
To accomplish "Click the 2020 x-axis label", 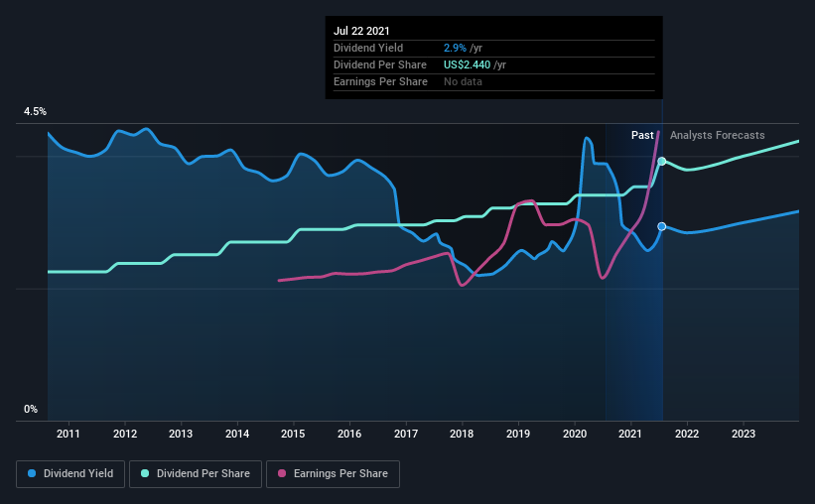I will click(575, 434).
